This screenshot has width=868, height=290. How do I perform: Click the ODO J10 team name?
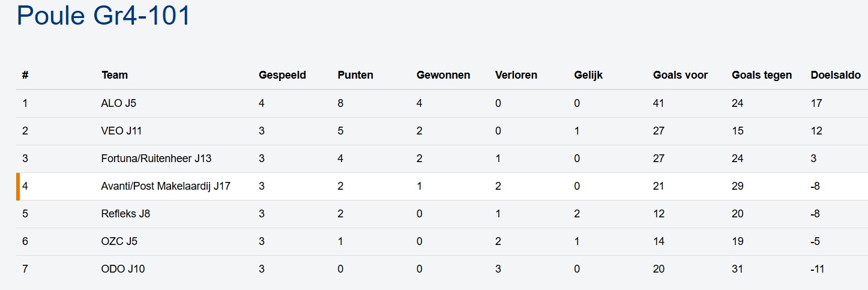[x=123, y=269]
